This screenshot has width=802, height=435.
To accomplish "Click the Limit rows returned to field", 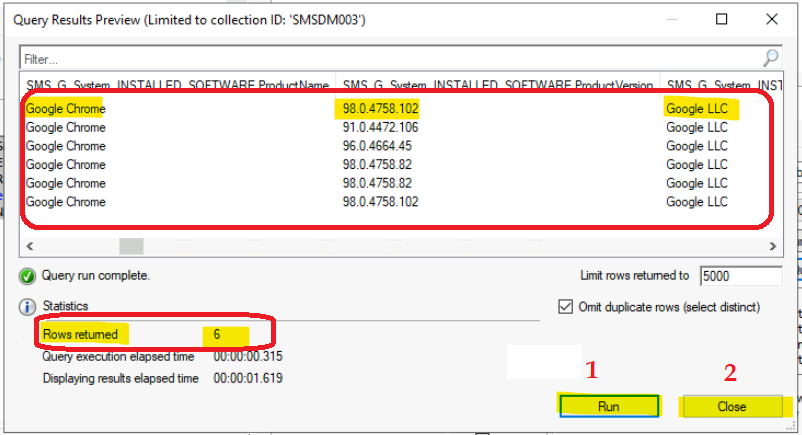I will [741, 276].
